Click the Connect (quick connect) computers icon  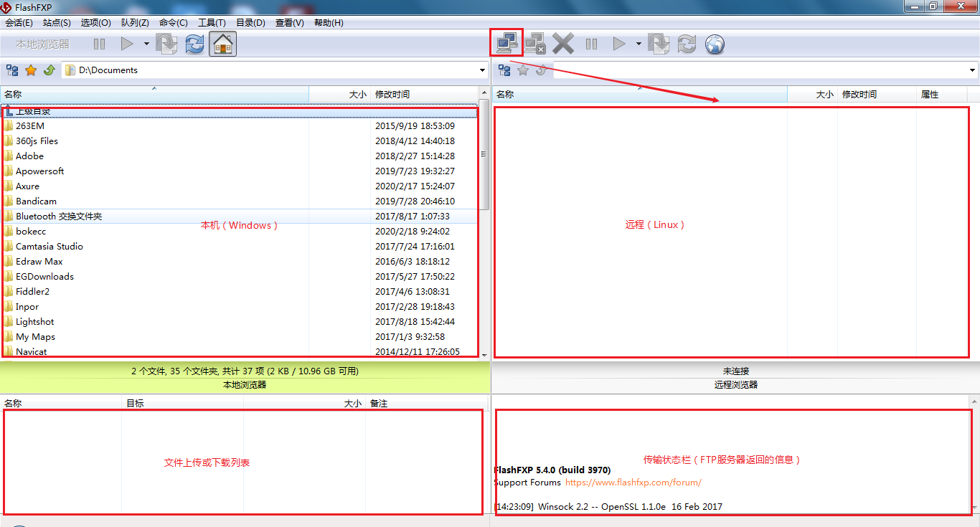507,44
